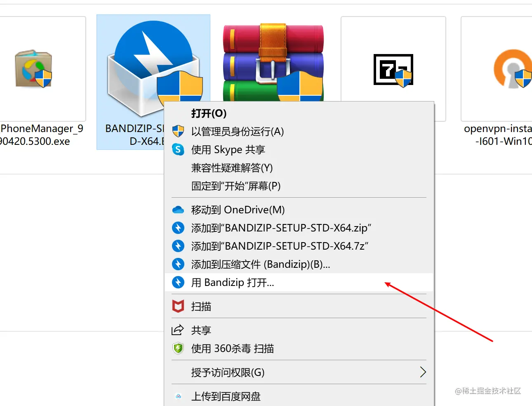Select 固定到"开始"屏幕(P)

coord(299,186)
